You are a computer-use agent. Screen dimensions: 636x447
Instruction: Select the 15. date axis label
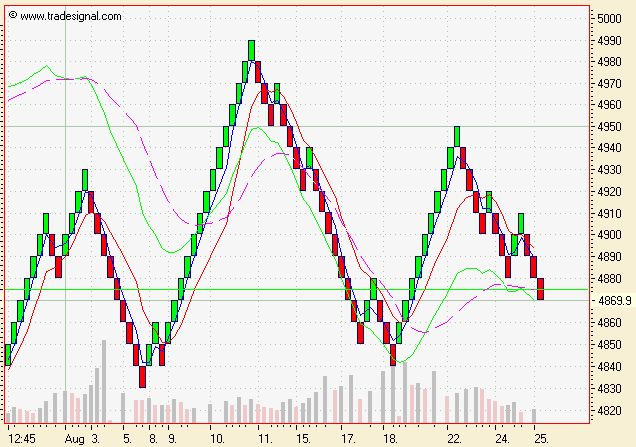(x=303, y=439)
